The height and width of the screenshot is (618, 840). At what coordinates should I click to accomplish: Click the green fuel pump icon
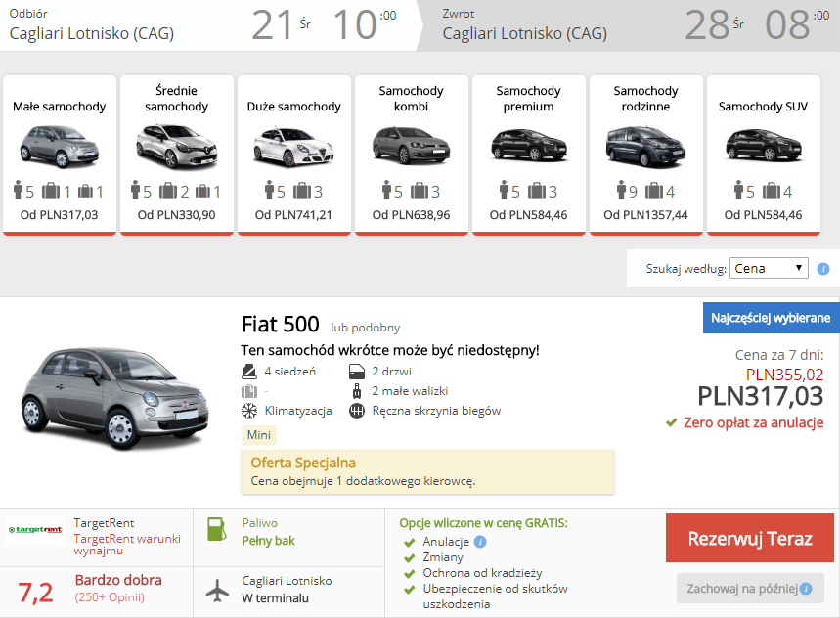click(217, 529)
